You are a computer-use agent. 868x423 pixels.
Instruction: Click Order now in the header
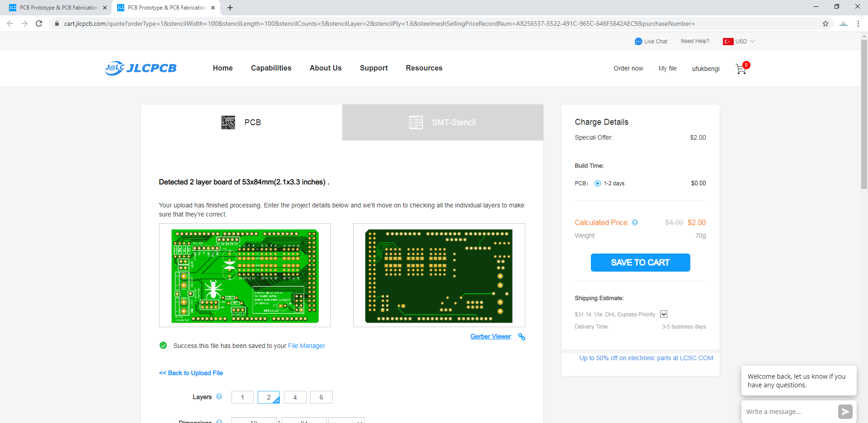pos(628,68)
